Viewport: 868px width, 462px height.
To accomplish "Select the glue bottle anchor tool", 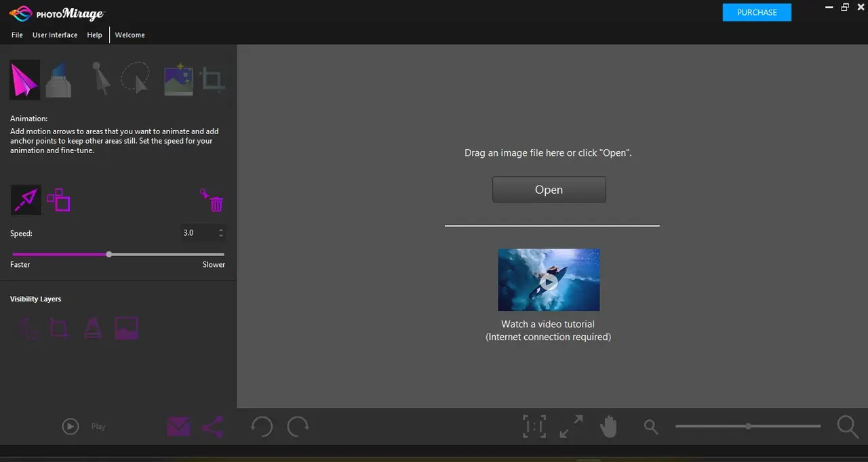I will click(x=58, y=80).
